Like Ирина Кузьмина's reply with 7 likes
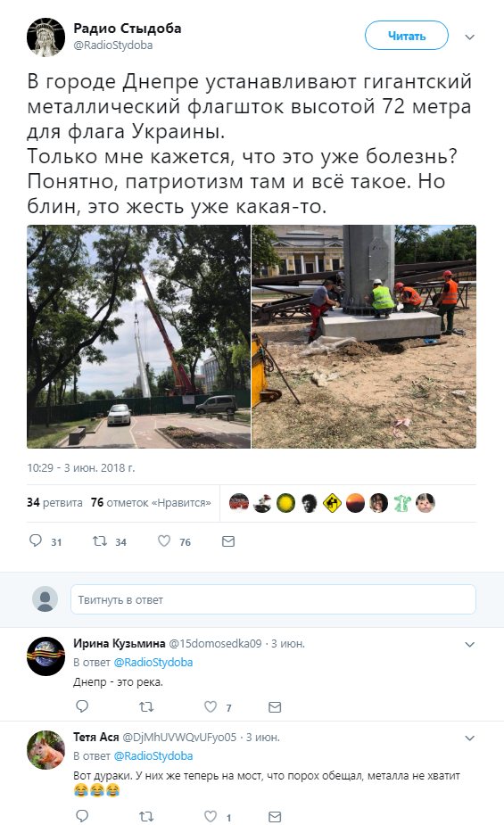Screen dimensions: 504x825 [x=211, y=706]
